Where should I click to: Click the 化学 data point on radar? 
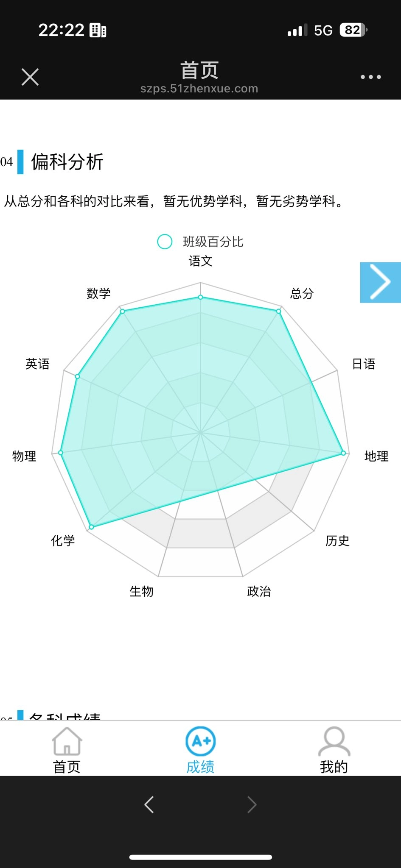click(x=91, y=527)
